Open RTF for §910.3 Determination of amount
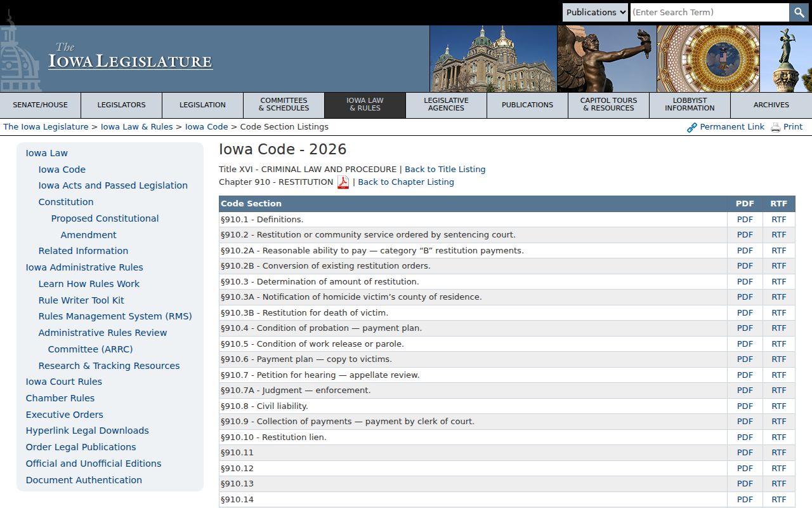The height and width of the screenshot is (508, 812). pos(778,282)
